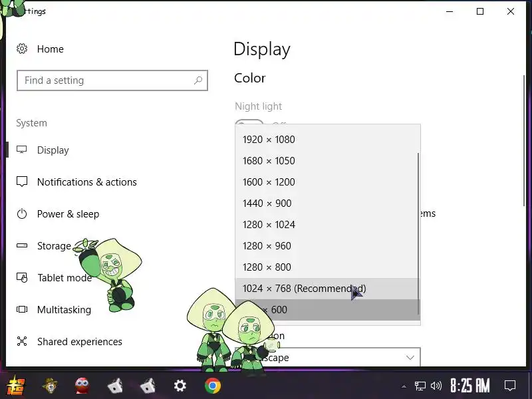Choose 1600 × 1200 resolution
The height and width of the screenshot is (399, 532).
[327, 182]
